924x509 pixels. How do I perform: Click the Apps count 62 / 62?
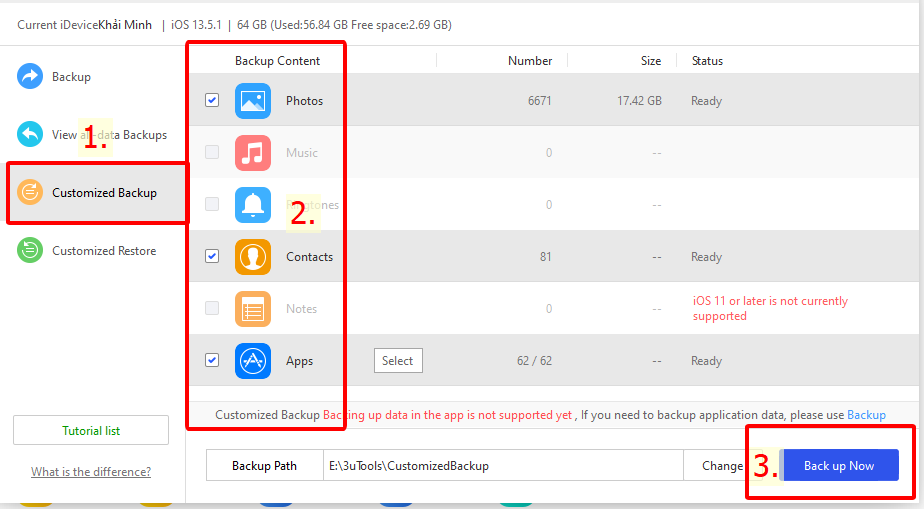click(x=534, y=361)
